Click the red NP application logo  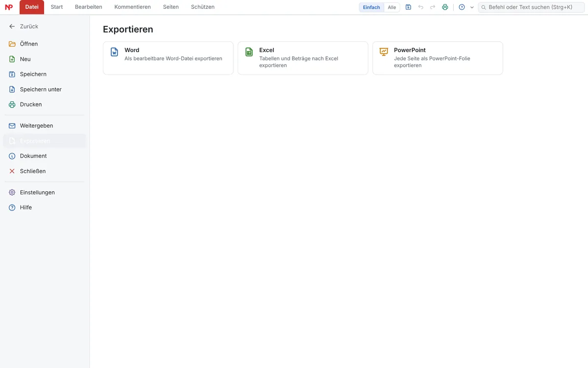[9, 7]
